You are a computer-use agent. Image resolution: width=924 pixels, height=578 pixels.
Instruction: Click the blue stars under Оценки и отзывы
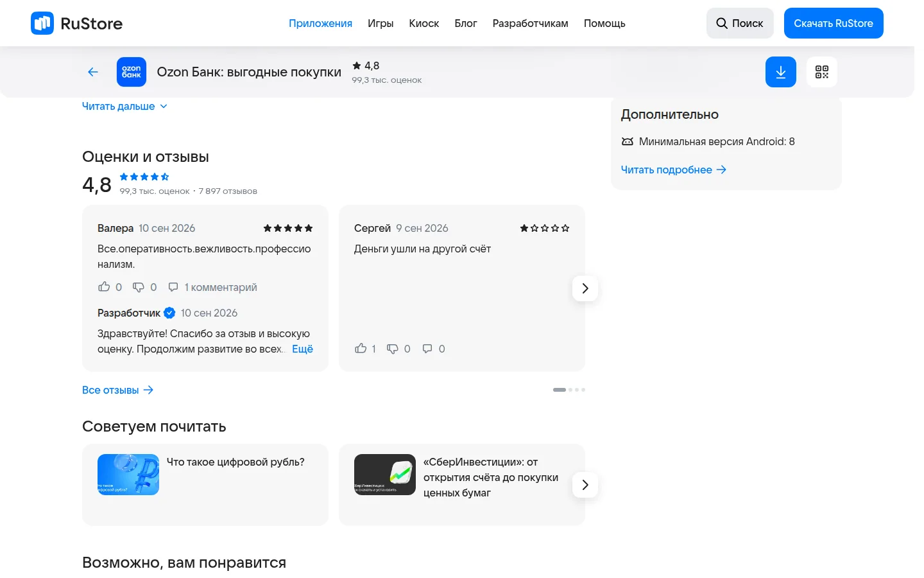[144, 177]
